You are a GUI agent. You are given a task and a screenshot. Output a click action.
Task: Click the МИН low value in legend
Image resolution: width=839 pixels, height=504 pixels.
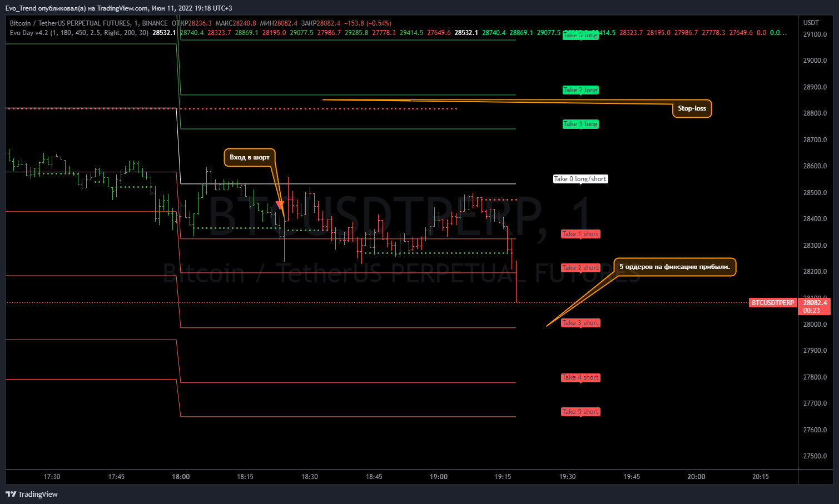coord(286,23)
